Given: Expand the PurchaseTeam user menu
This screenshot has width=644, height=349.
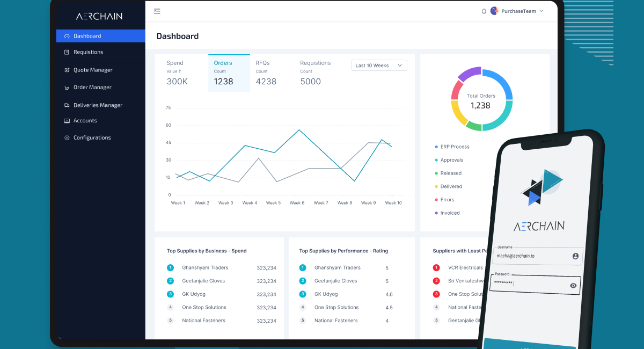Looking at the screenshot, I should pos(541,11).
